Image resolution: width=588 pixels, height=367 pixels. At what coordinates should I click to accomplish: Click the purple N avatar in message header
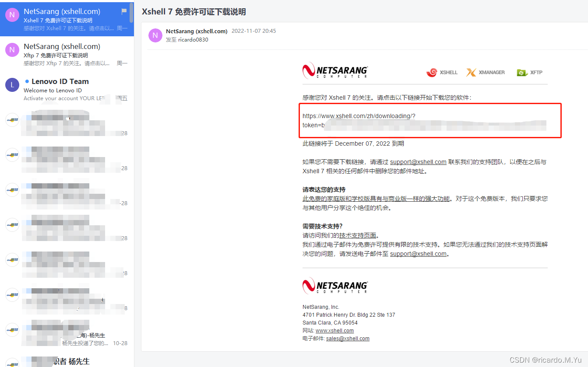point(155,35)
